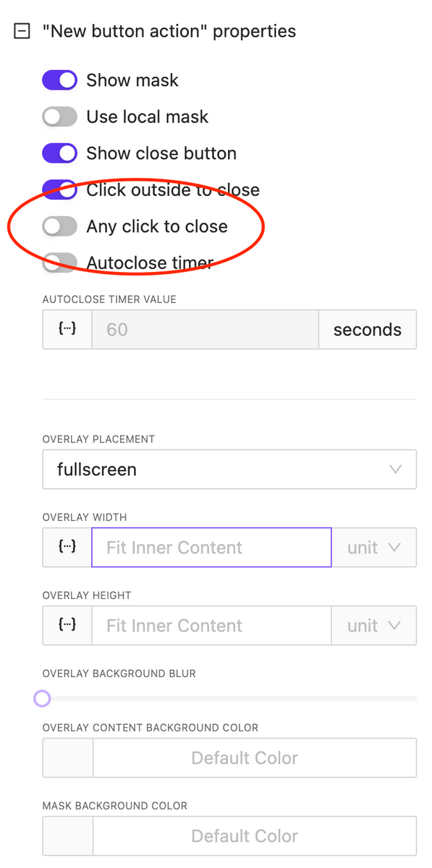Click the "seconds" unit label
Image resolution: width=432 pixels, height=868 pixels.
pos(367,329)
